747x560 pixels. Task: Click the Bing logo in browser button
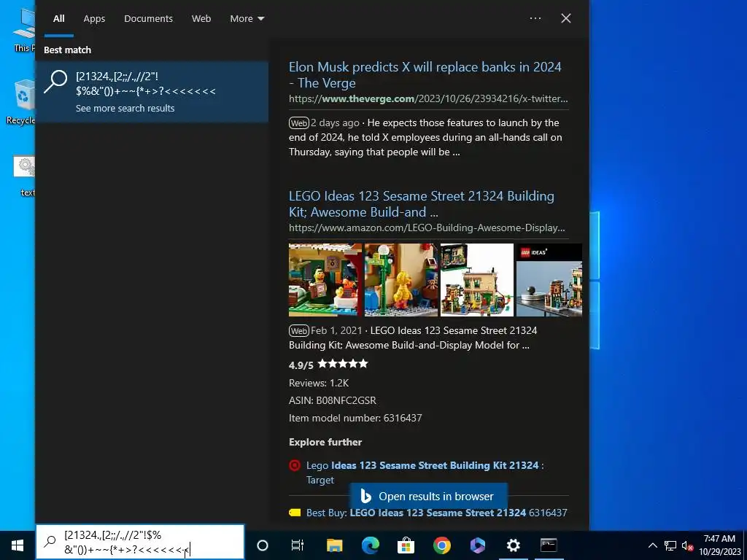tap(365, 496)
